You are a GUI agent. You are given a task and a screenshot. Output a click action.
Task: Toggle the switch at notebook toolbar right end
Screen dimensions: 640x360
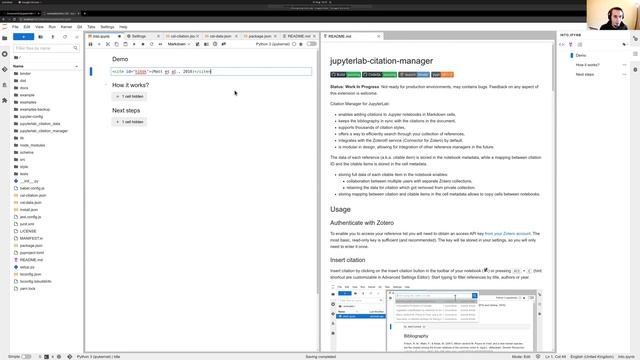311,44
